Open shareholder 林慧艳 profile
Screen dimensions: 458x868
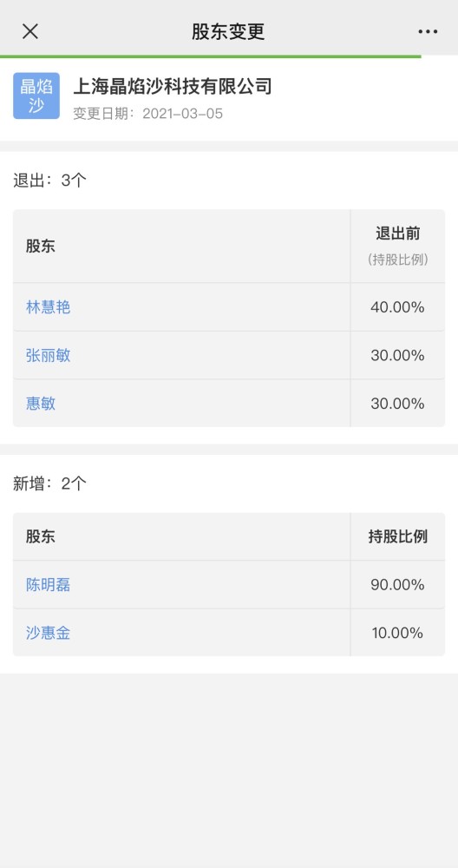point(48,307)
